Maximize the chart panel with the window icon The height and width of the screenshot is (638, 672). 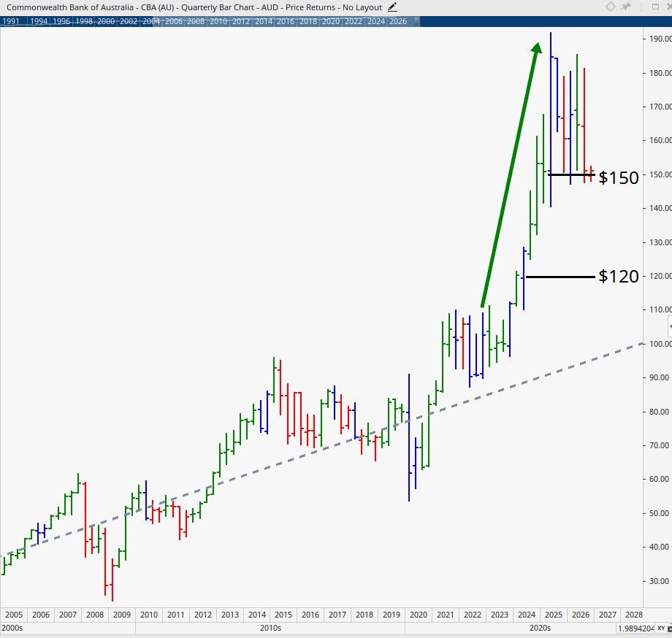pyautogui.click(x=655, y=7)
